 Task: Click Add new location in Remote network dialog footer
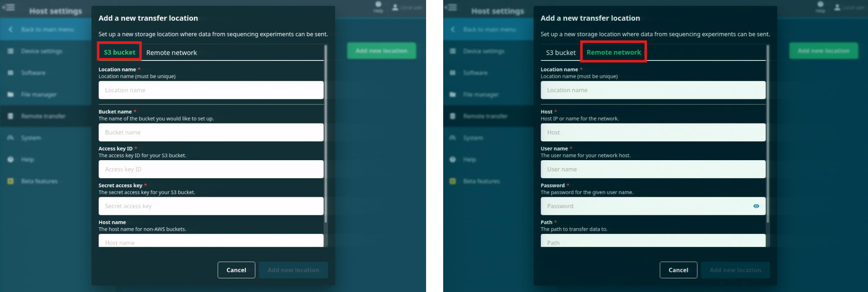coord(735,270)
